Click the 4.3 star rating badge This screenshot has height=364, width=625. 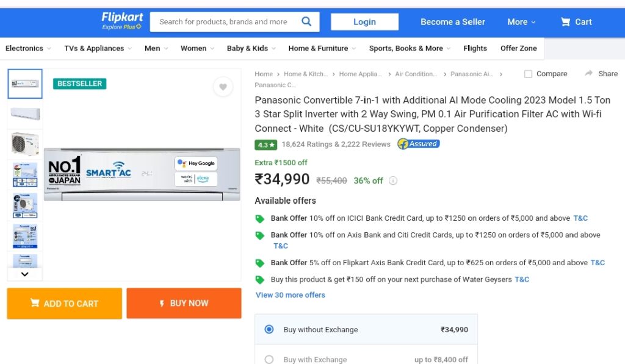click(266, 145)
